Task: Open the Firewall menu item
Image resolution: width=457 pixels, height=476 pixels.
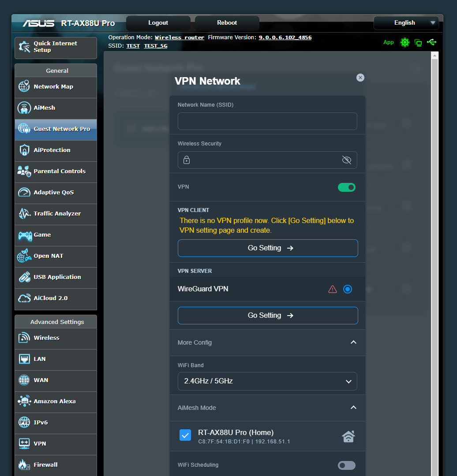Action: 56,465
